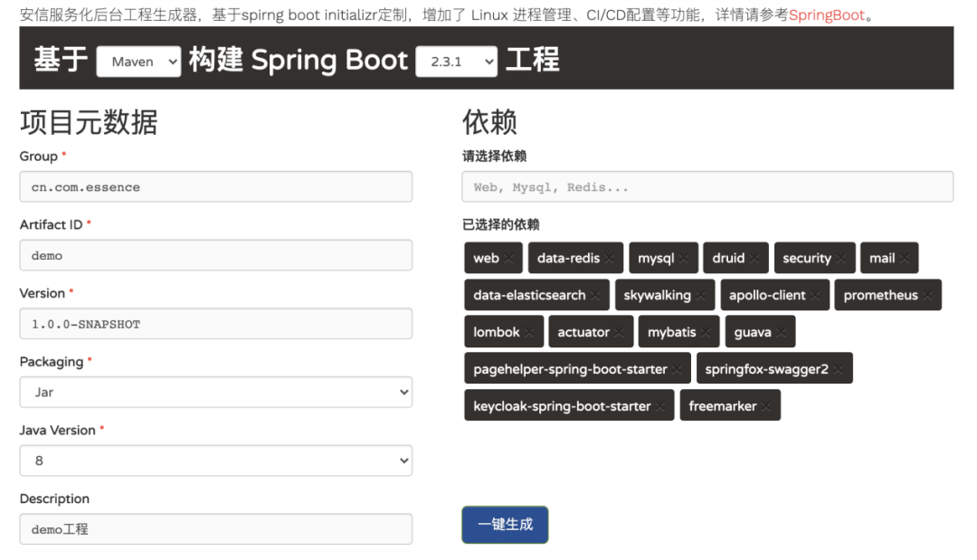This screenshot has width=977, height=560.
Task: Remove the mybatis dependency tag
Action: [x=706, y=332]
